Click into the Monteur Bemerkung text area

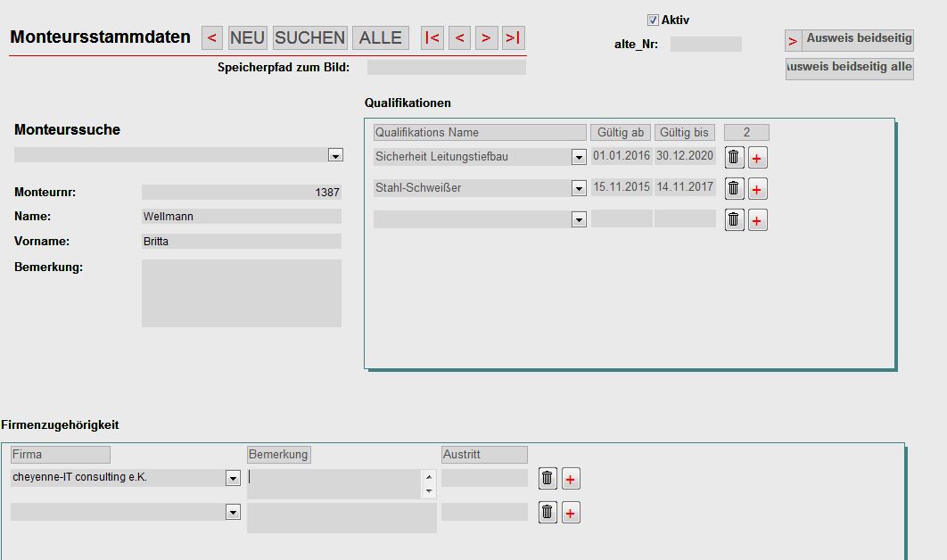(x=241, y=292)
